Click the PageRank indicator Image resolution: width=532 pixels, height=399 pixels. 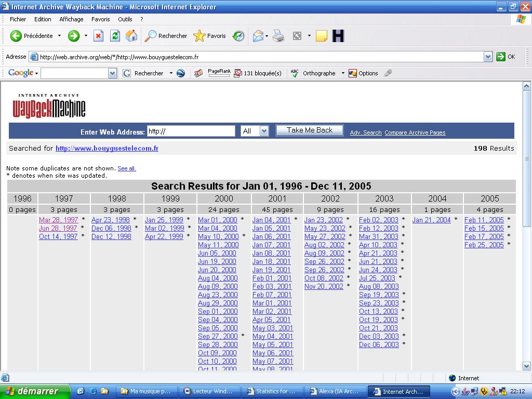[x=219, y=73]
